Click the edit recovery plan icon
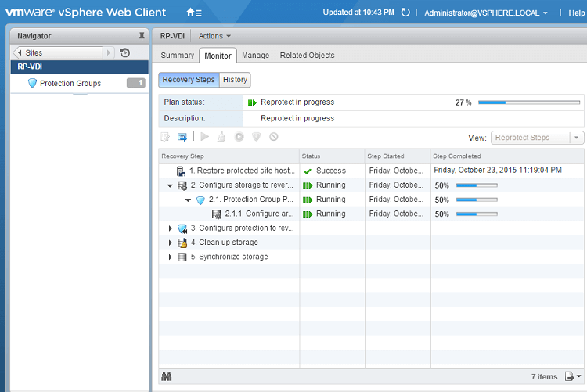Screen dimensions: 587x392 coord(165,137)
